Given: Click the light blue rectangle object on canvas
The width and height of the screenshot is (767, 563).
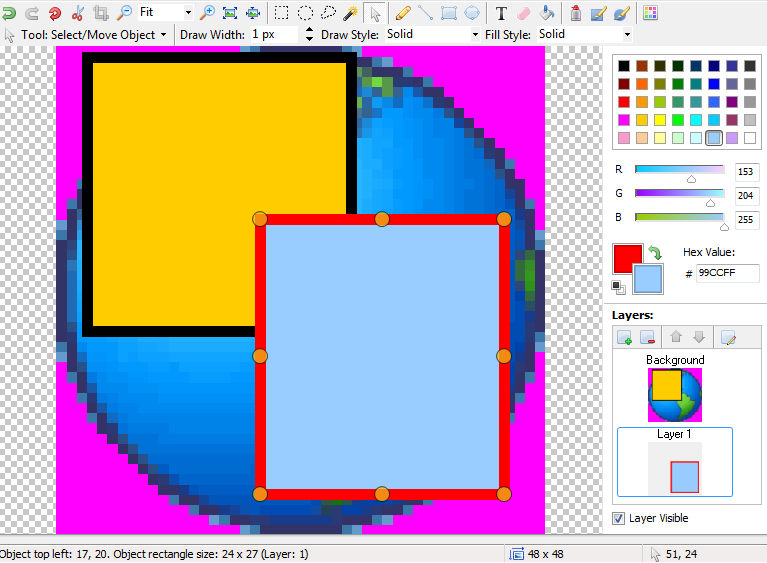Looking at the screenshot, I should tap(382, 357).
